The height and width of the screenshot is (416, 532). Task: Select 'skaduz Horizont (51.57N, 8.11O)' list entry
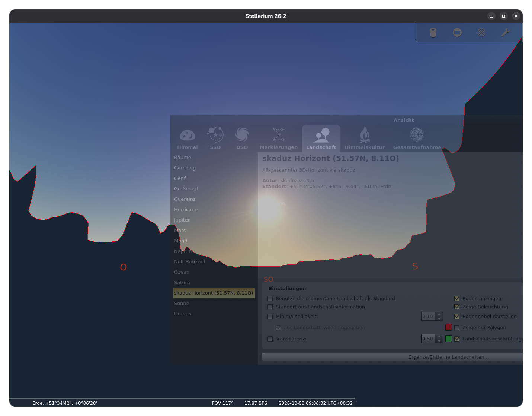(214, 293)
